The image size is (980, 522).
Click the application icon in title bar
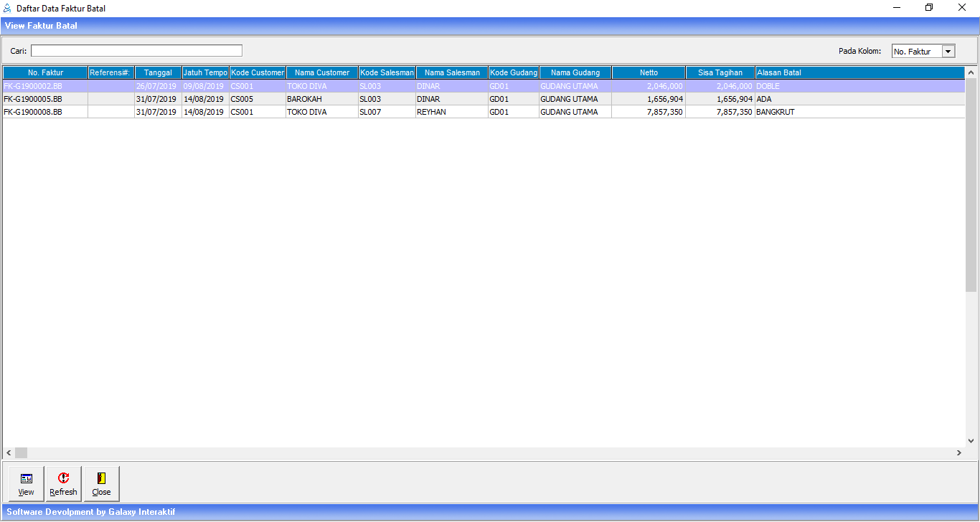click(x=8, y=8)
